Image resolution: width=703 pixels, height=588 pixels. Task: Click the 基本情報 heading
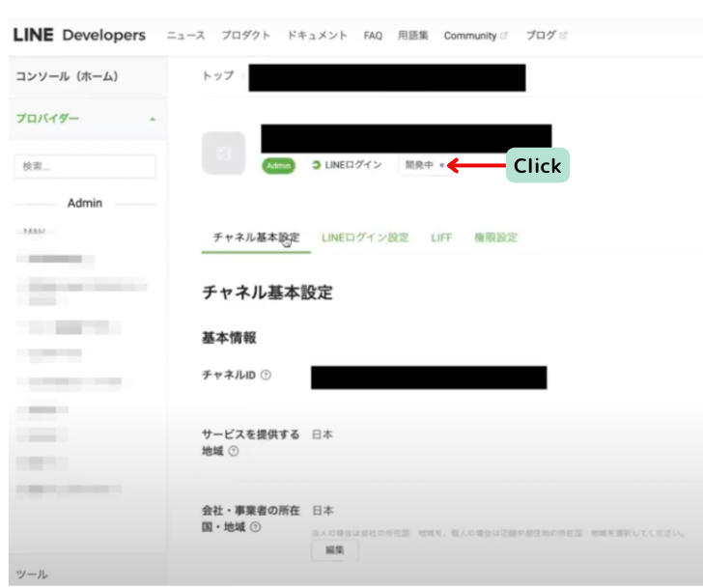tap(229, 338)
